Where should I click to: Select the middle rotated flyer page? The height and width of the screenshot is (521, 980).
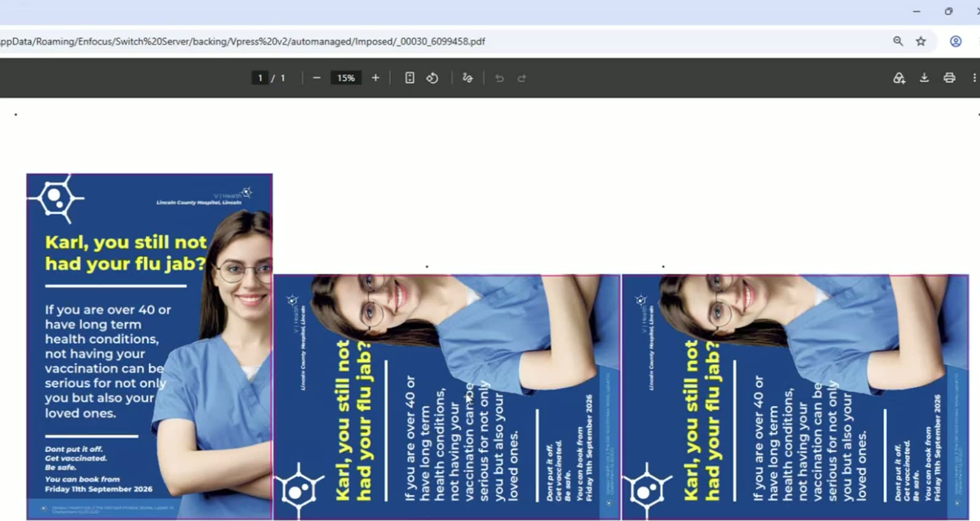tap(447, 397)
